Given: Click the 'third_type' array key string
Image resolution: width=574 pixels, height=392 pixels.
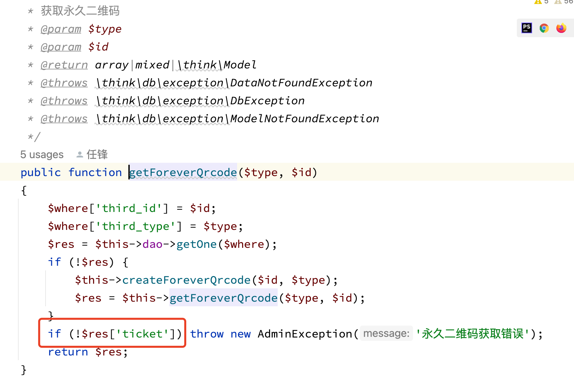Looking at the screenshot, I should 136,226.
